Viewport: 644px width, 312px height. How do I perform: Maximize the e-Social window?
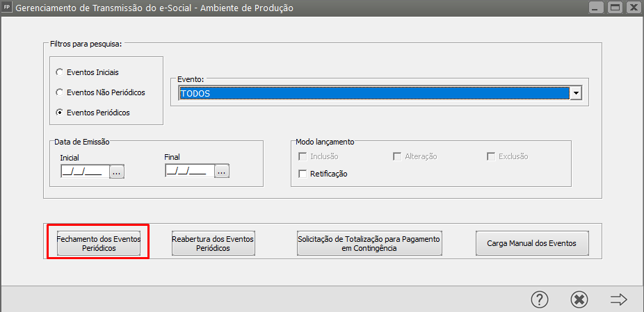point(615,8)
